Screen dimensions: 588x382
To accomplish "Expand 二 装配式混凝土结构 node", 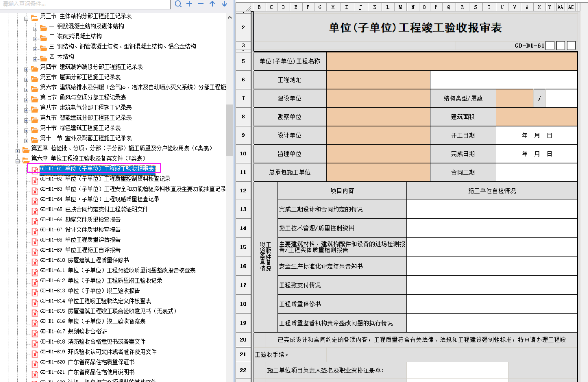I will (x=35, y=39).
